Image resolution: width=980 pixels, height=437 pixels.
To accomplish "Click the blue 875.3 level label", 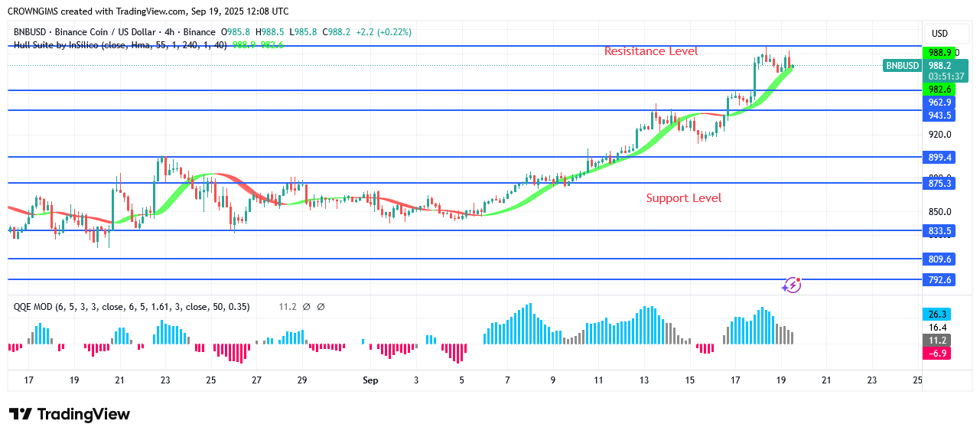I will (939, 183).
